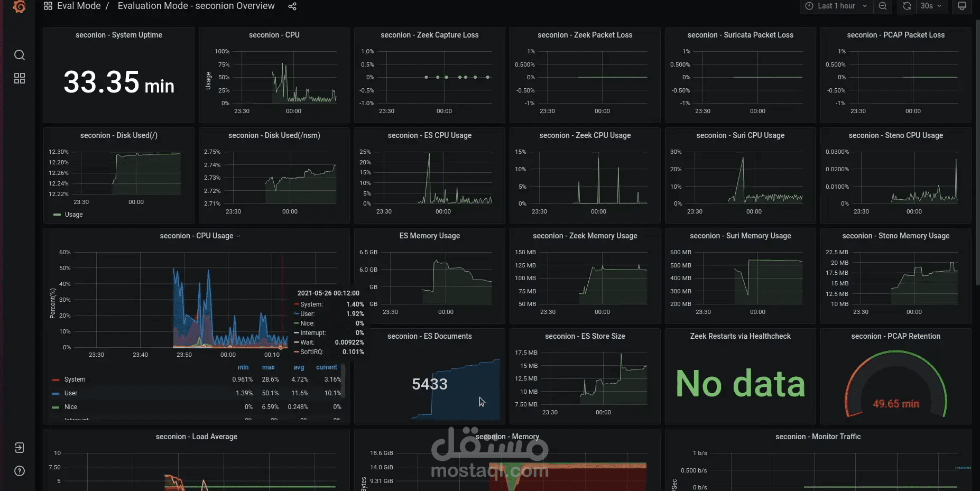Screen dimensions: 980x491
Task: Click the 49.65 min retention gauge value
Action: click(x=896, y=404)
